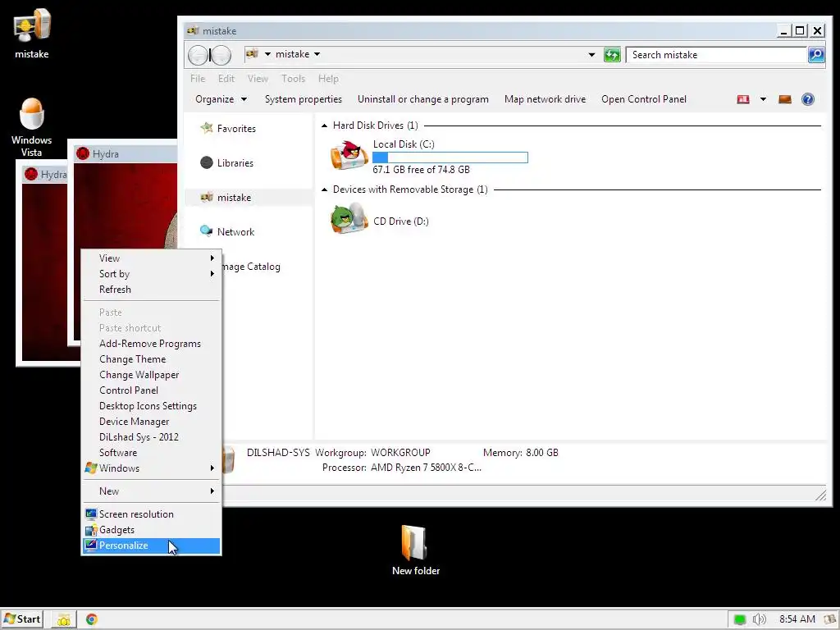The image size is (840, 630).
Task: Select the CD Drive (D:) green pig icon
Action: pos(349,218)
